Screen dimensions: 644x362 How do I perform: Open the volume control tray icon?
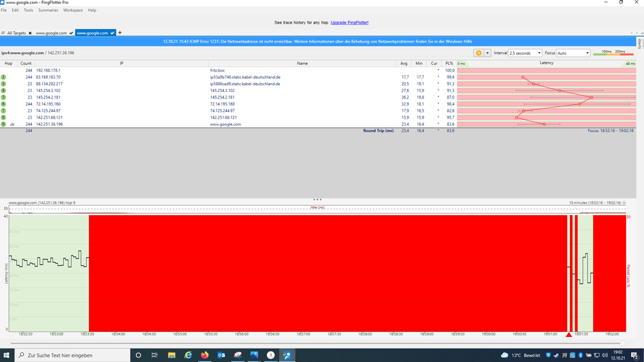[x=605, y=355]
